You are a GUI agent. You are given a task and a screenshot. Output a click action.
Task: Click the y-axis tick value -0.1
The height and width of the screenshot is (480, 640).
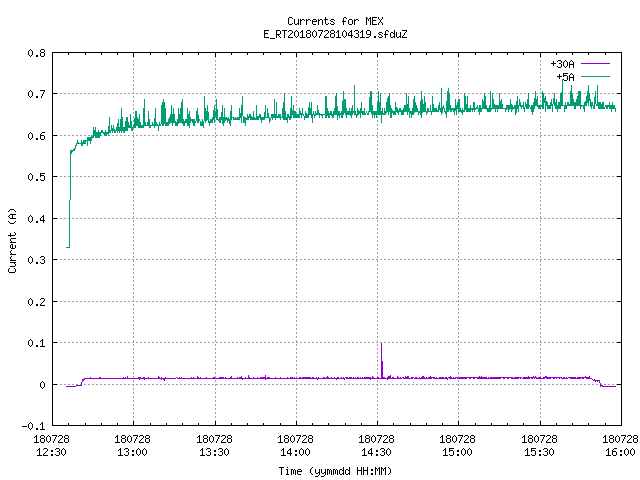33,426
